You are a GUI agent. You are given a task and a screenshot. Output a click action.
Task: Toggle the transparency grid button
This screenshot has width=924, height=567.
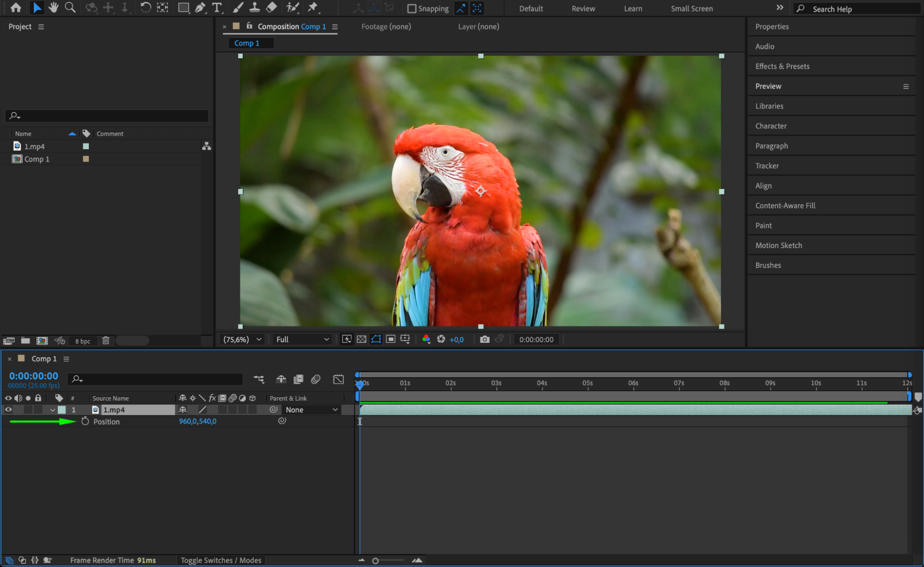(361, 339)
